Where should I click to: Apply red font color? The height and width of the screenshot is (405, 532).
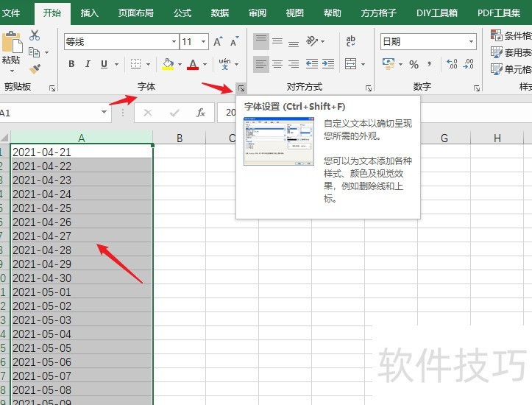193,64
